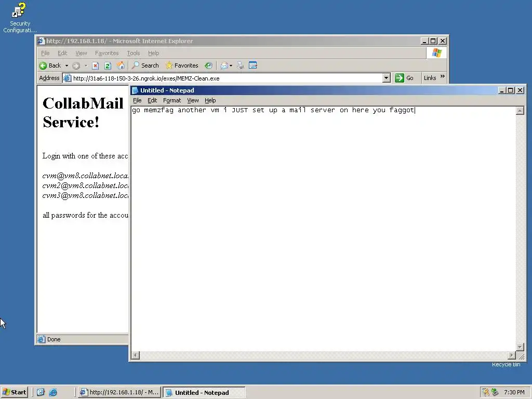Click the Print icon in IE toolbar

pos(240,65)
